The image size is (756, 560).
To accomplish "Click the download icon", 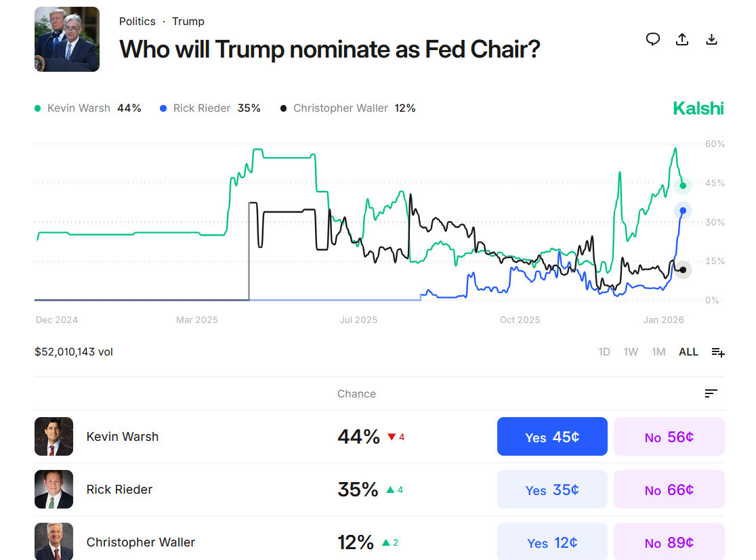I will click(x=711, y=39).
